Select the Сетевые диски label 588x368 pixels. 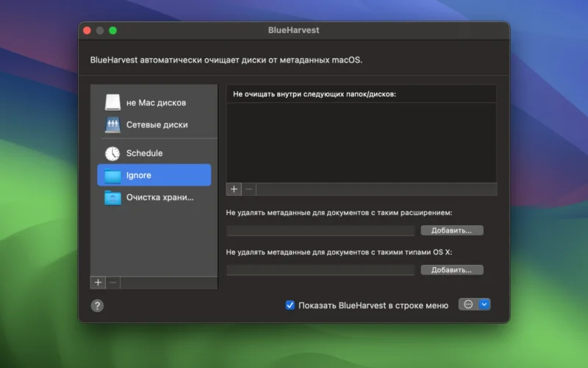157,124
